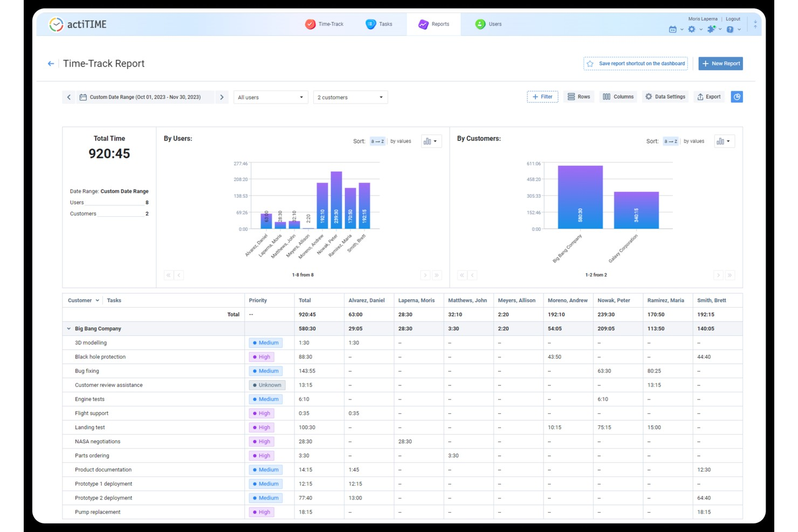
Task: Jump to first page of By Customers chart
Action: pos(462,275)
